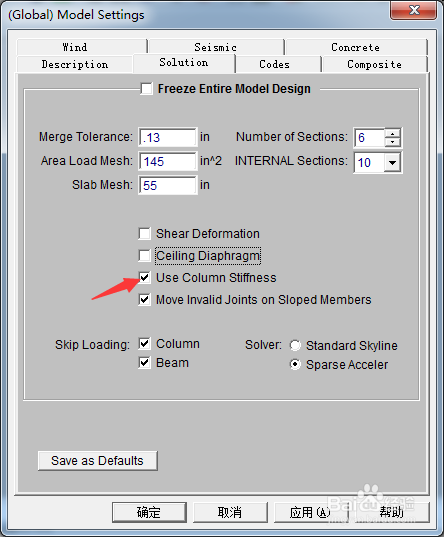The height and width of the screenshot is (537, 444).
Task: Choose the Sparse Acceler solver option
Action: [295, 364]
